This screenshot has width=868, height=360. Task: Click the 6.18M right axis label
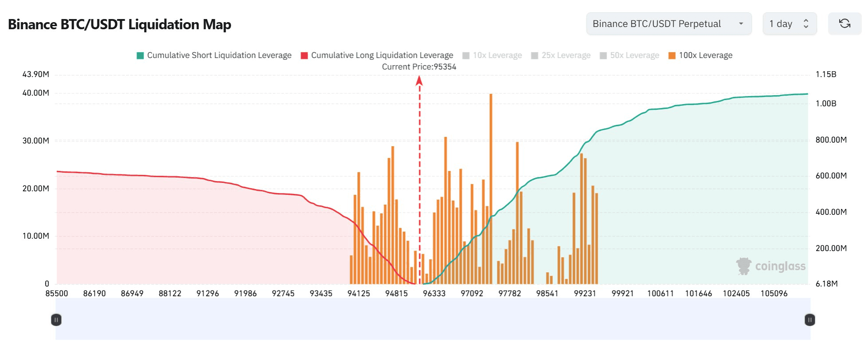[x=827, y=284]
